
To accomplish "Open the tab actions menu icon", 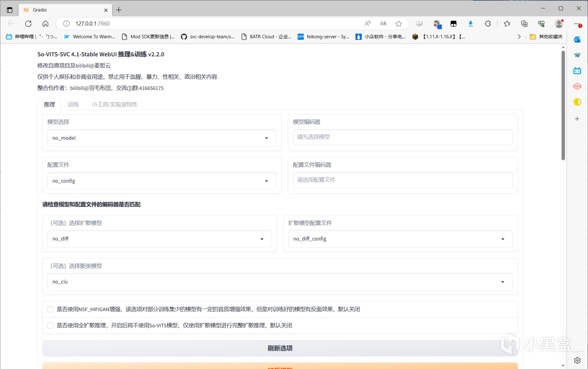I will point(10,10).
